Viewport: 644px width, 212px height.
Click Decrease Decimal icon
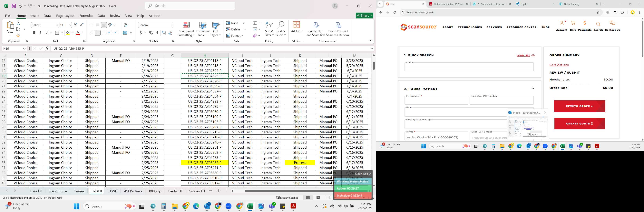[x=171, y=33]
